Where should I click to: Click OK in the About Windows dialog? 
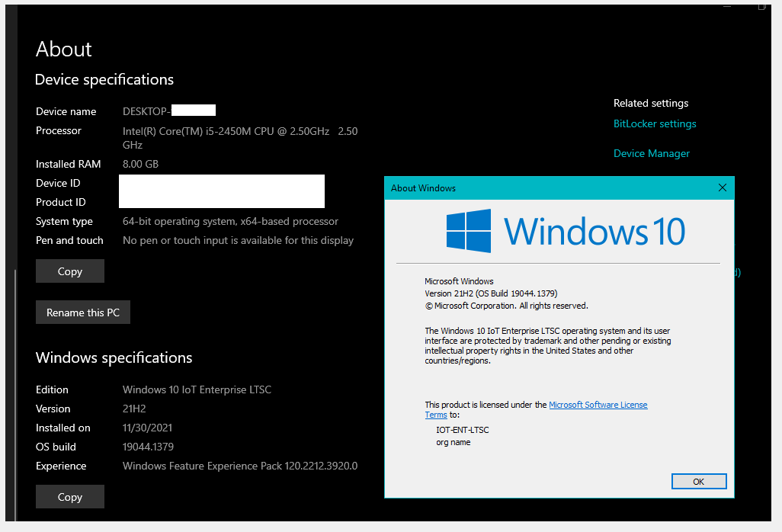tap(699, 482)
